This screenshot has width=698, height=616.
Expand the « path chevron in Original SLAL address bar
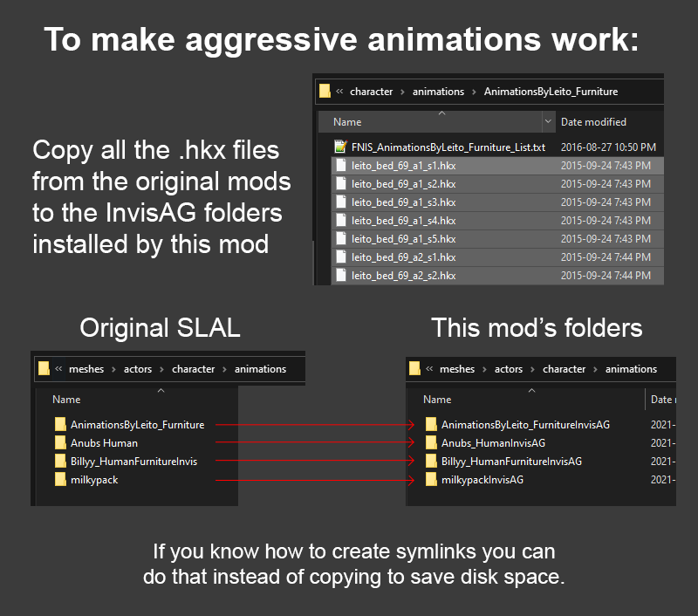[58, 368]
